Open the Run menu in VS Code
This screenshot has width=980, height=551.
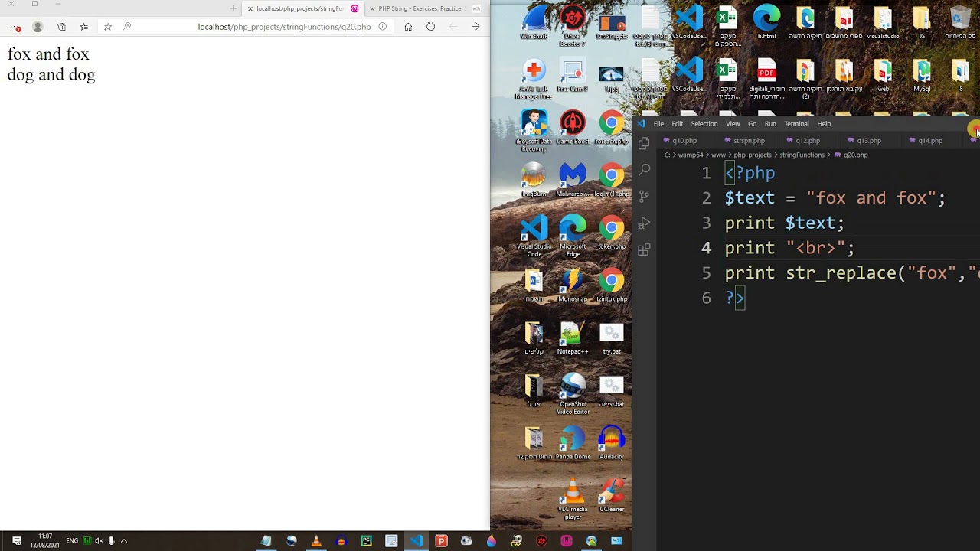(x=770, y=124)
